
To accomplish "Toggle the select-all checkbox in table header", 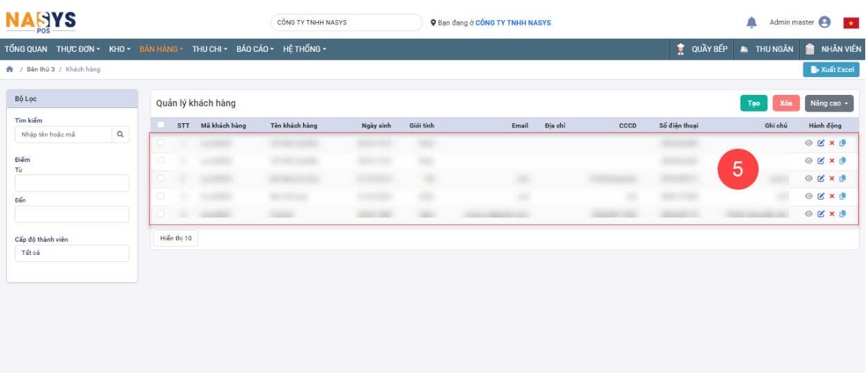I will tap(161, 125).
